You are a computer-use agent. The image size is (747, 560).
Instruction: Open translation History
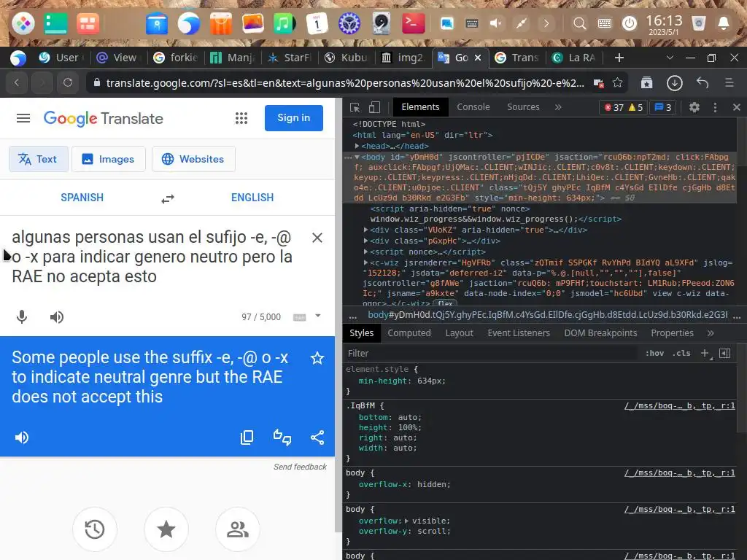[x=95, y=529]
